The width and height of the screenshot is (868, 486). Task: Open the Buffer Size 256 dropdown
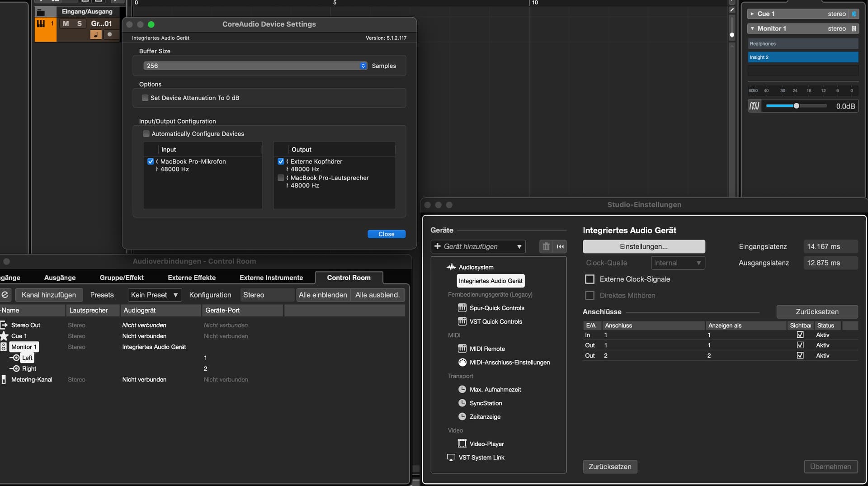pyautogui.click(x=255, y=66)
